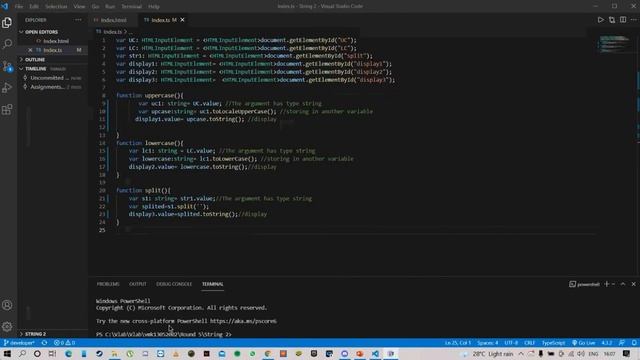Open the Windows Start menu

pos(7,353)
